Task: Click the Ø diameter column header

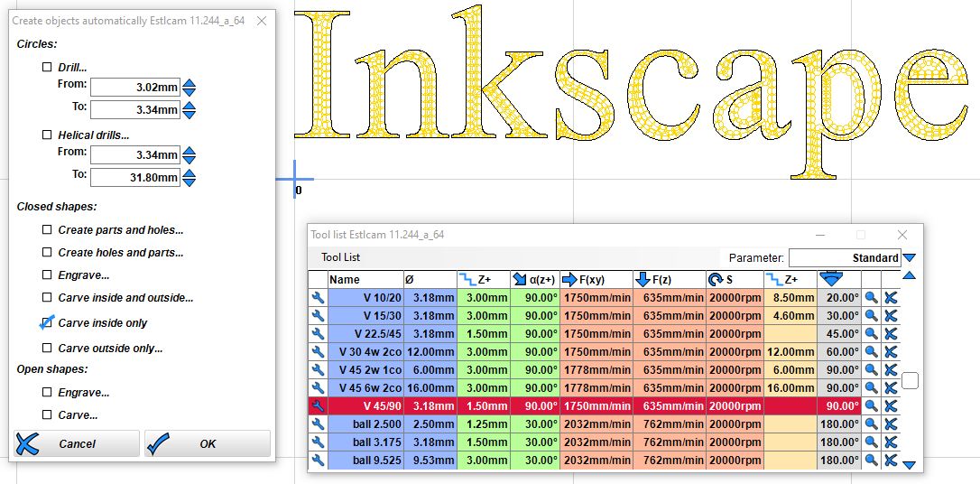Action: pos(430,280)
